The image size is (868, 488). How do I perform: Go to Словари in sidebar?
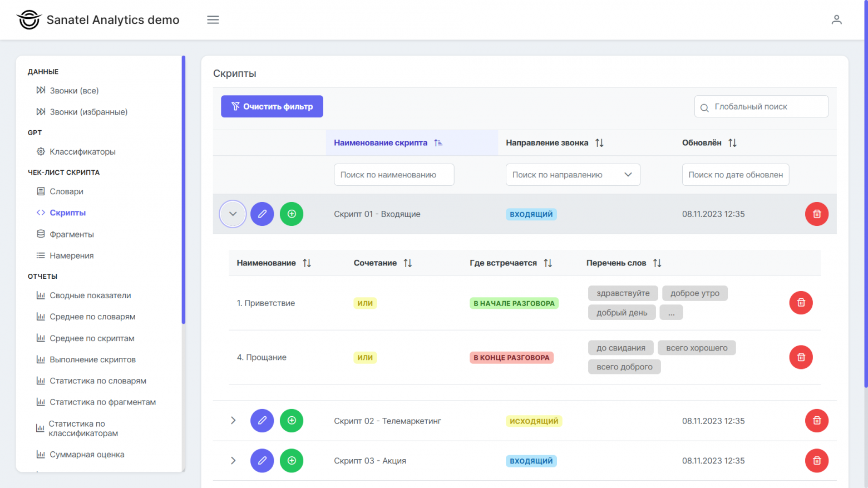click(66, 191)
